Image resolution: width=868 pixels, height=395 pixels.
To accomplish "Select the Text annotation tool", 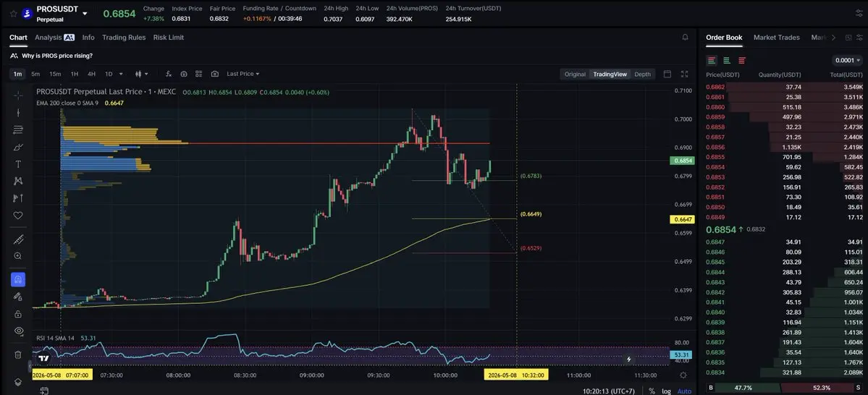I will pos(17,163).
